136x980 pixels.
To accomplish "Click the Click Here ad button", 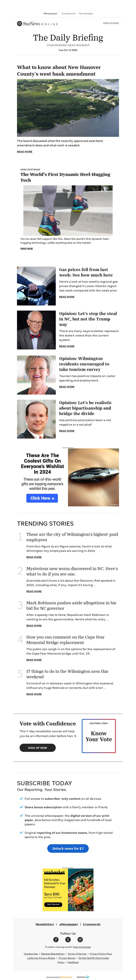I will 42,498.
